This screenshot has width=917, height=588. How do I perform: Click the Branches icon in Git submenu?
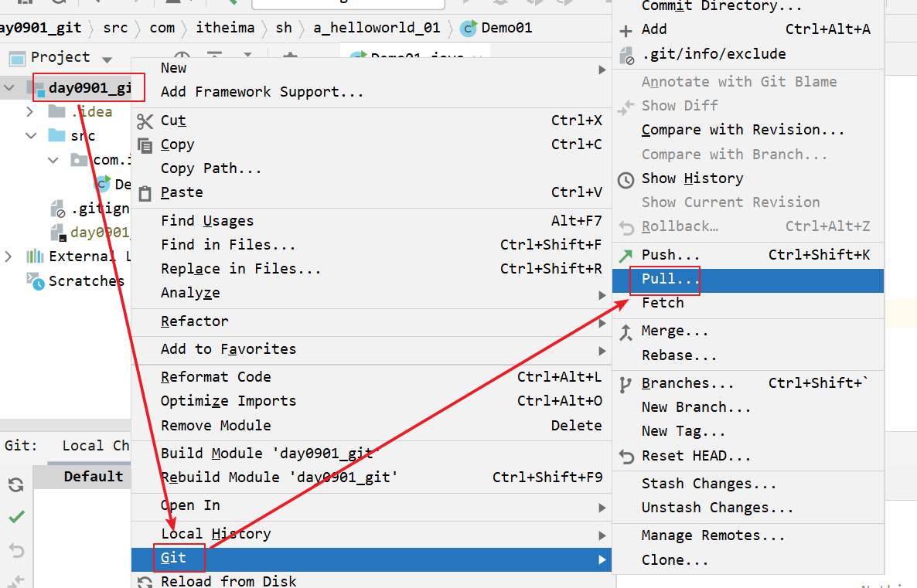point(626,384)
